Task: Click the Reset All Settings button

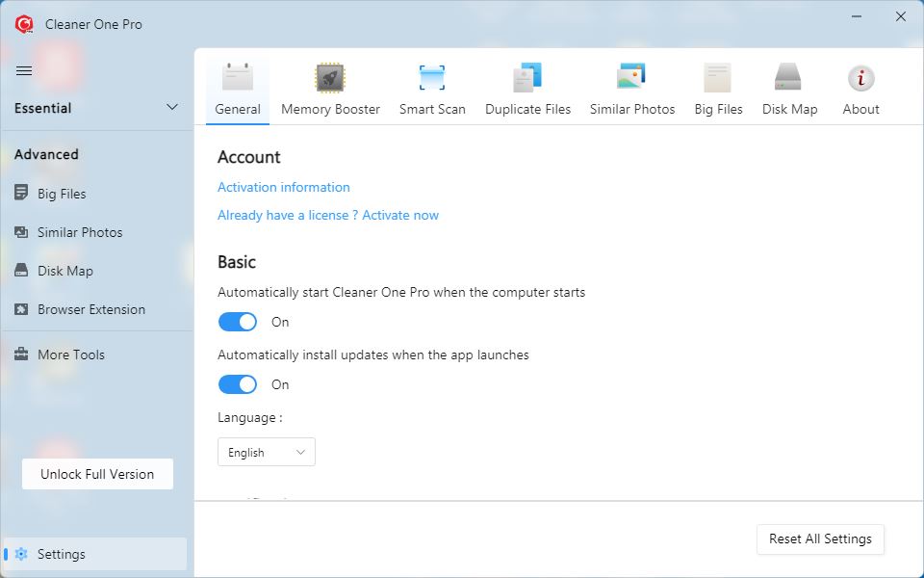Action: click(820, 539)
